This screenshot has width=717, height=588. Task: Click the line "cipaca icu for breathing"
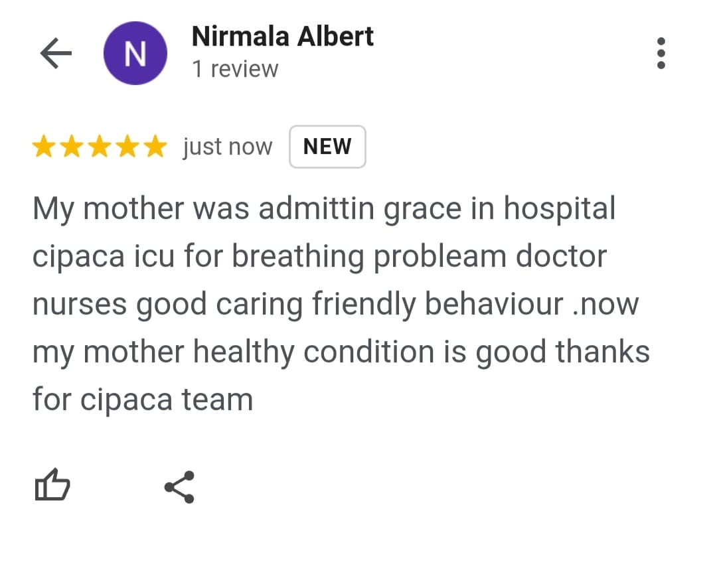point(319,257)
